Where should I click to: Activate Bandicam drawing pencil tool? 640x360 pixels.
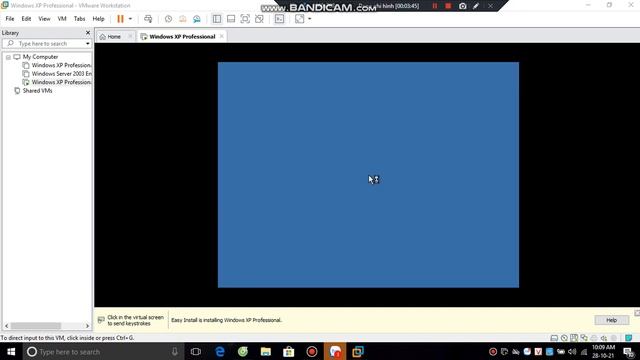pyautogui.click(x=476, y=6)
